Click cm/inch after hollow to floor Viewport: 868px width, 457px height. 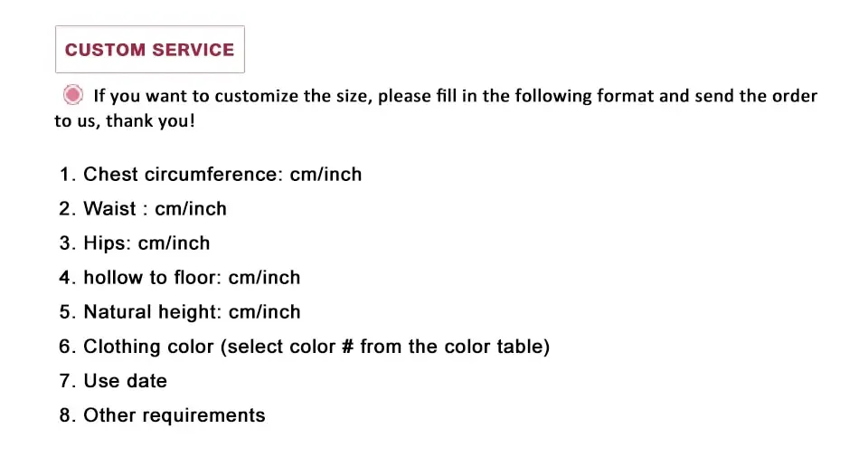pyautogui.click(x=265, y=278)
